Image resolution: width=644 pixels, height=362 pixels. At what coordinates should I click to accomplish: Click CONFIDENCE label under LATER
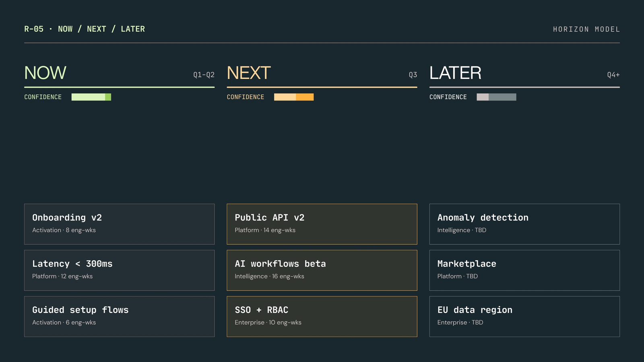448,97
